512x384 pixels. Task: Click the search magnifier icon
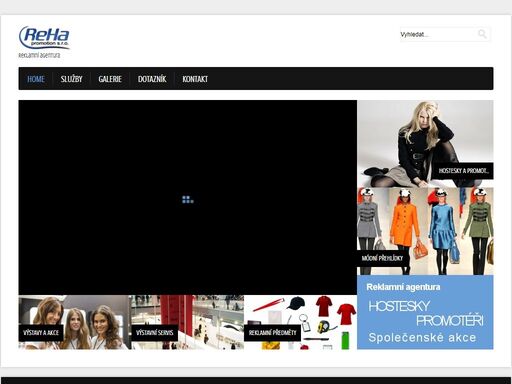tap(482, 34)
